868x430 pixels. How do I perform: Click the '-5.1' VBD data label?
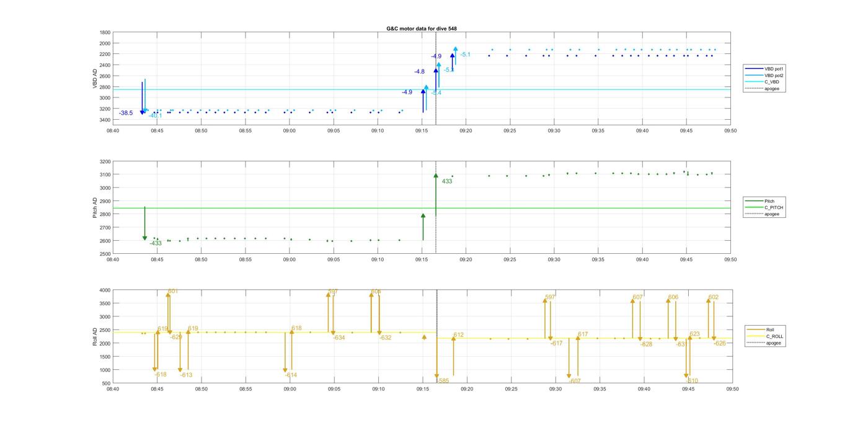[x=465, y=55]
